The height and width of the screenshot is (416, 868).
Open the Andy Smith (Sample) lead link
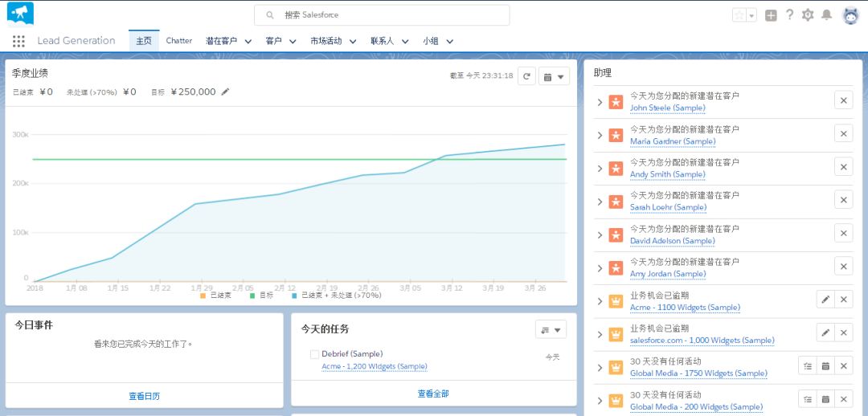[667, 174]
